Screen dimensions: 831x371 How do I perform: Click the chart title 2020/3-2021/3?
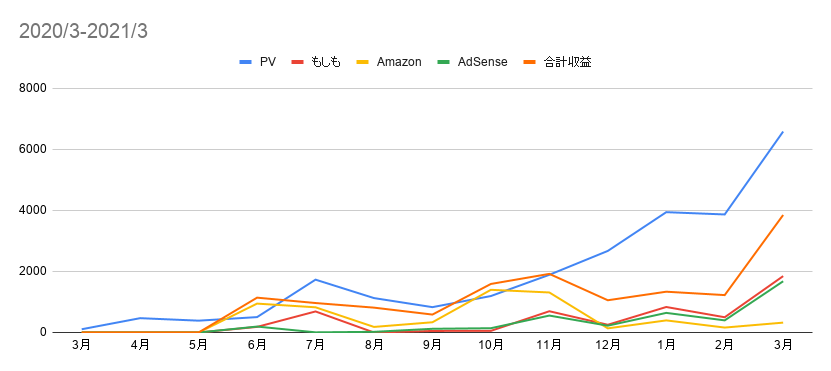click(83, 32)
